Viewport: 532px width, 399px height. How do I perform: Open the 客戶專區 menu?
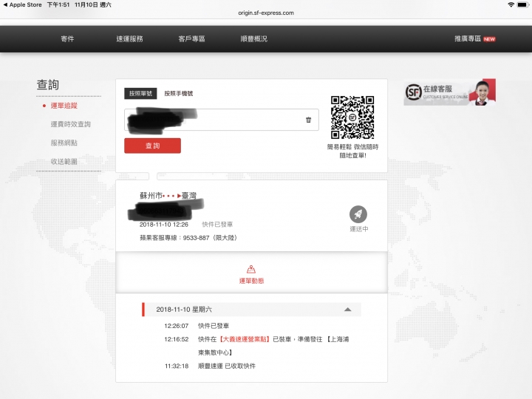point(191,38)
